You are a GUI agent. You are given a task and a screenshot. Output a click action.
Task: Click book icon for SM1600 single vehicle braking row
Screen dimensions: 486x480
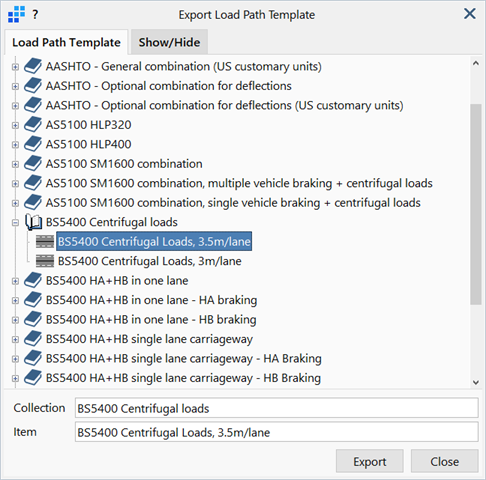click(33, 202)
